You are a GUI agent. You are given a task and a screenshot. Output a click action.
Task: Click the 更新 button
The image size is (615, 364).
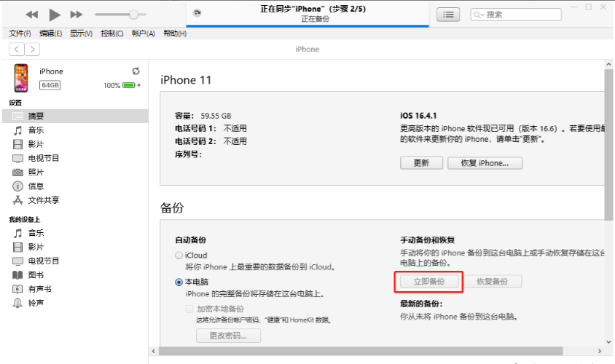(x=422, y=163)
